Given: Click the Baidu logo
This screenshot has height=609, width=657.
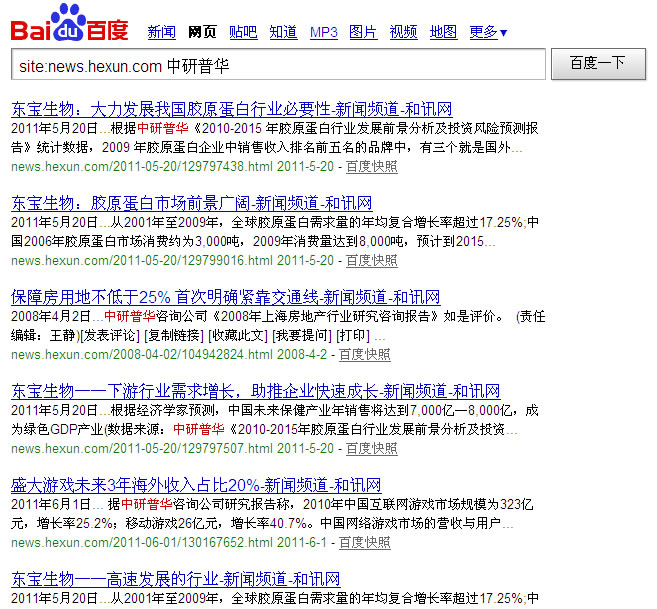Looking at the screenshot, I should coord(70,24).
